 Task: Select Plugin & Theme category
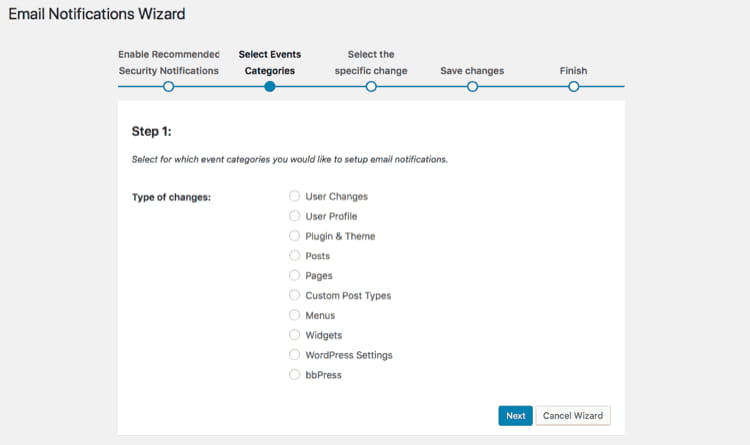tap(295, 236)
